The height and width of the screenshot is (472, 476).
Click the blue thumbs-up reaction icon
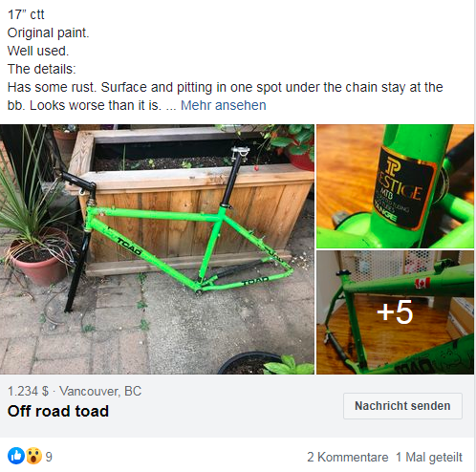16,456
